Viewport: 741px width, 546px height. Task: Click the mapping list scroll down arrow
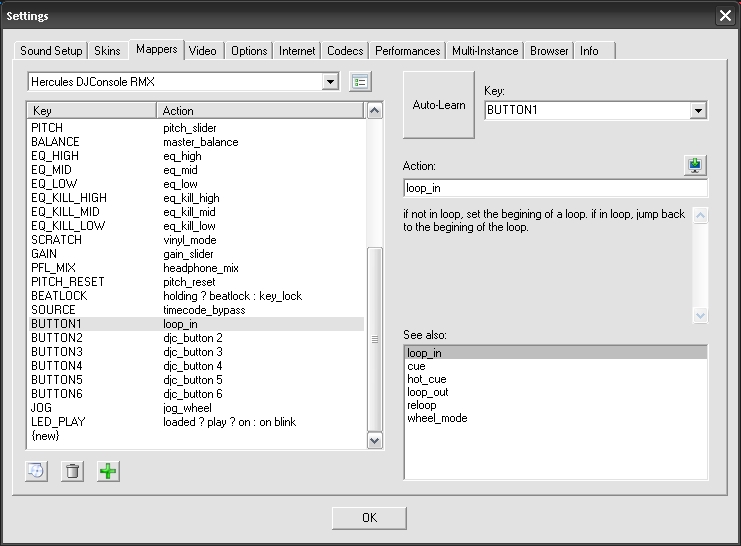[x=375, y=441]
